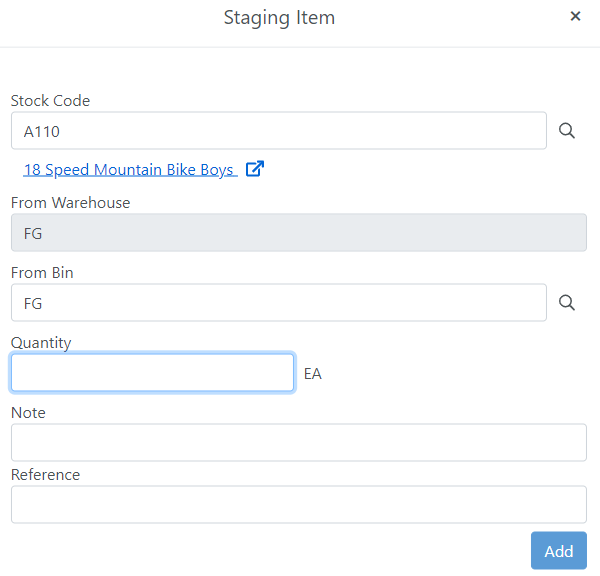
Task: Focus the Note text field
Action: 298,443
